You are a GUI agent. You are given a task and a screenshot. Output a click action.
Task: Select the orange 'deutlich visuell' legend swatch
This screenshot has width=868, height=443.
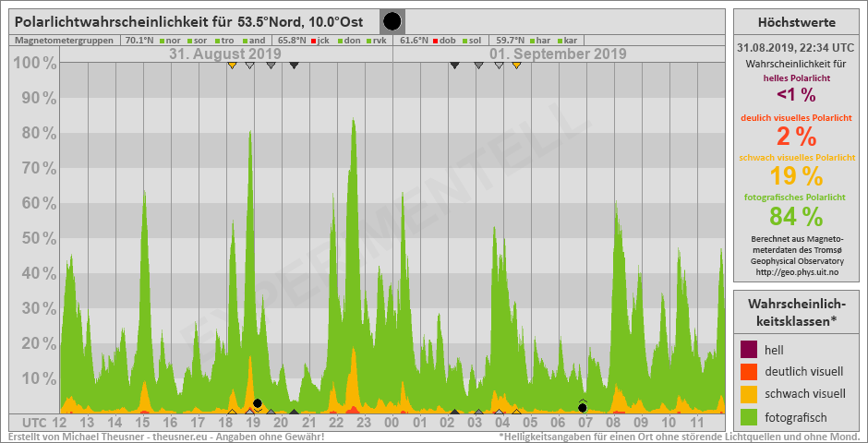pyautogui.click(x=749, y=372)
